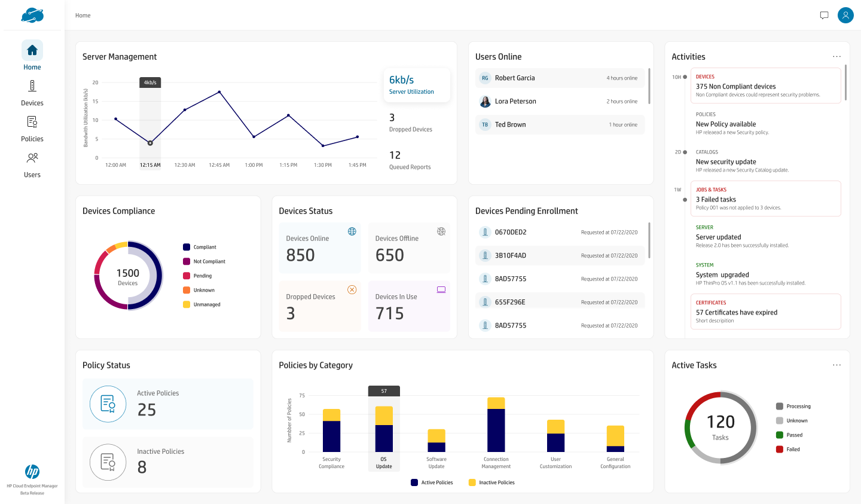
Task: Click the User Customization bar in chart
Action: coord(556,436)
